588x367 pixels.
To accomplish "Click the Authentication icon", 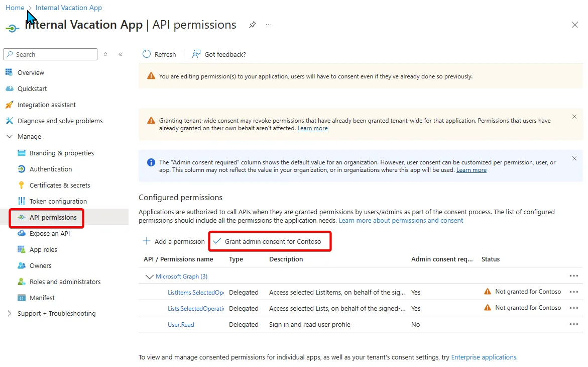I will pos(22,169).
